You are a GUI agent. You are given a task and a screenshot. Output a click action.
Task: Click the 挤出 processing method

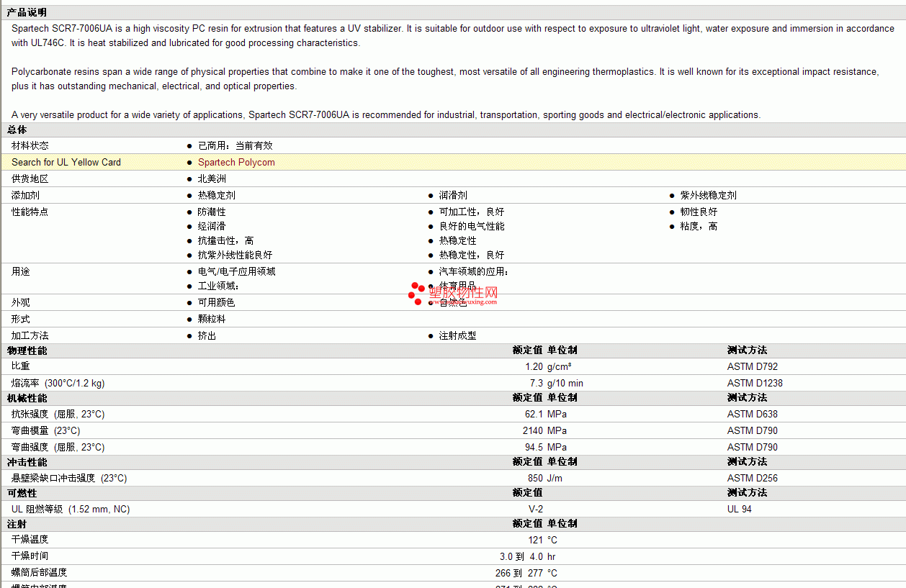(x=207, y=335)
